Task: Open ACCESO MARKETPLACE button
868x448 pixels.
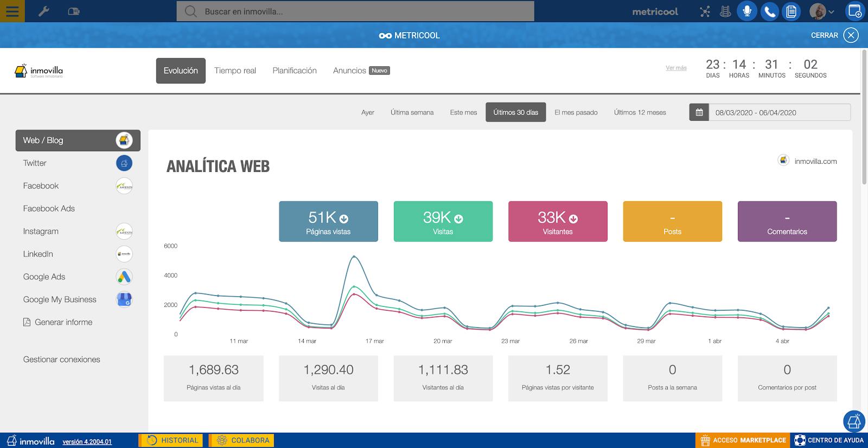Action: click(x=743, y=440)
